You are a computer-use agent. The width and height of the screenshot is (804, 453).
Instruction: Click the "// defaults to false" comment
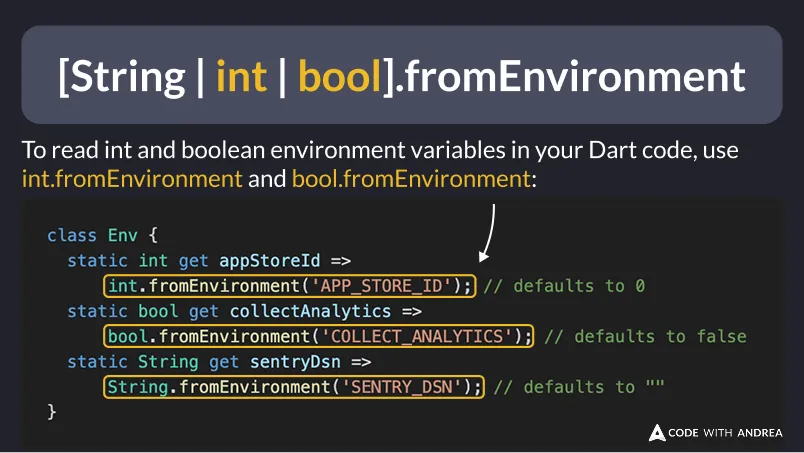(646, 337)
